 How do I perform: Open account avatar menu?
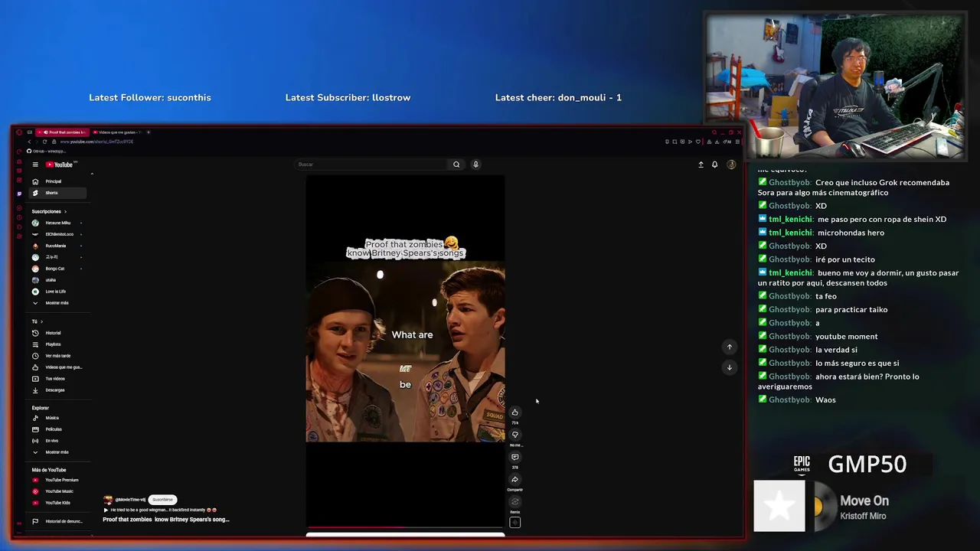pyautogui.click(x=731, y=165)
